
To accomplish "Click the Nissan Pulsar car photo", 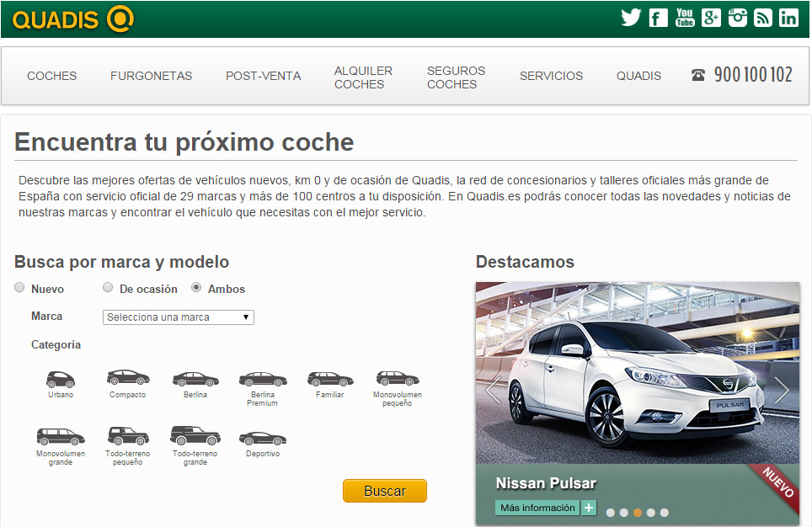I will pyautogui.click(x=638, y=373).
